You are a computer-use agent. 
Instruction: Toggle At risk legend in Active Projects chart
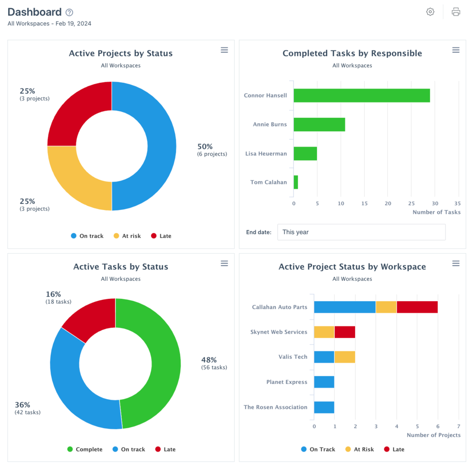127,236
